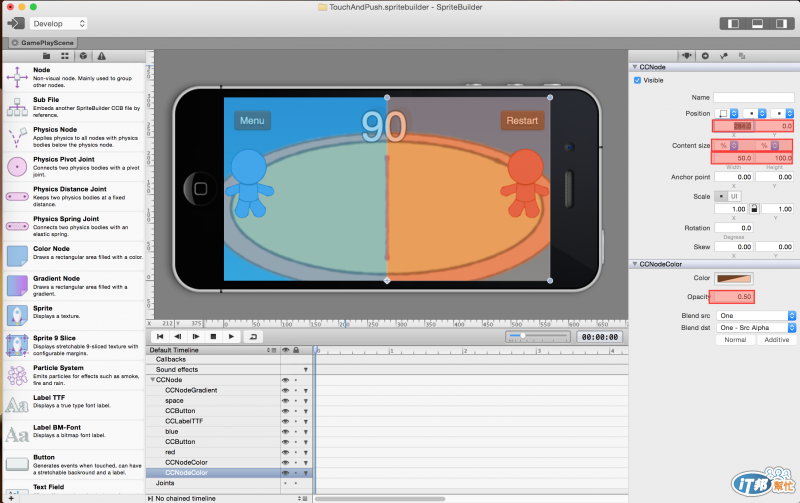800x503 pixels.
Task: Toggle the bottom timeline panel button
Action: [x=758, y=23]
